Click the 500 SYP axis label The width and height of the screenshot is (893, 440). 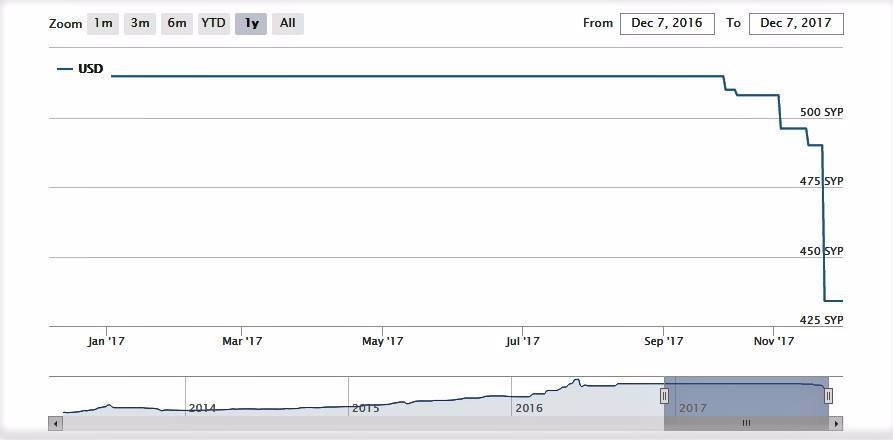pos(821,112)
